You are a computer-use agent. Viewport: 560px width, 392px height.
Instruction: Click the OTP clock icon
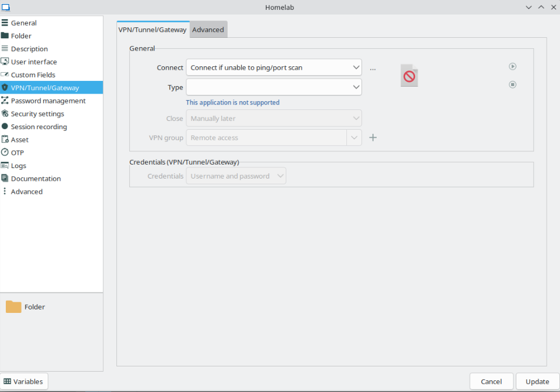5,152
